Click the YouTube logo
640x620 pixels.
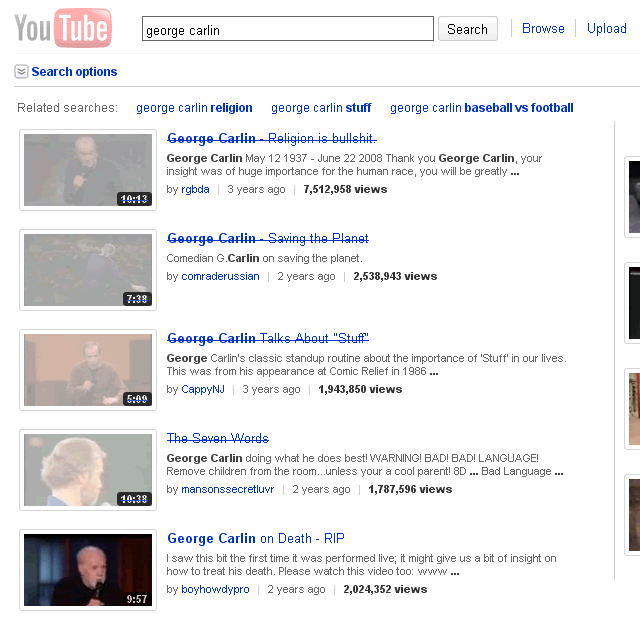pyautogui.click(x=62, y=29)
